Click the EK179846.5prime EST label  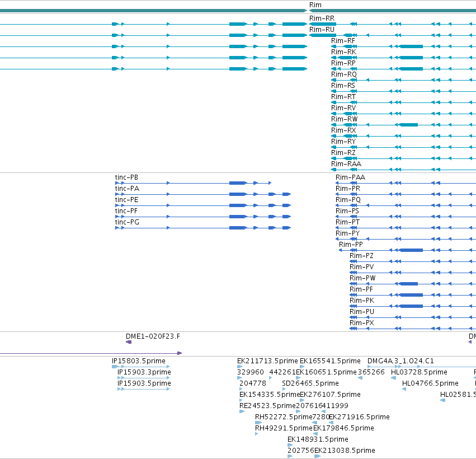coord(343,428)
